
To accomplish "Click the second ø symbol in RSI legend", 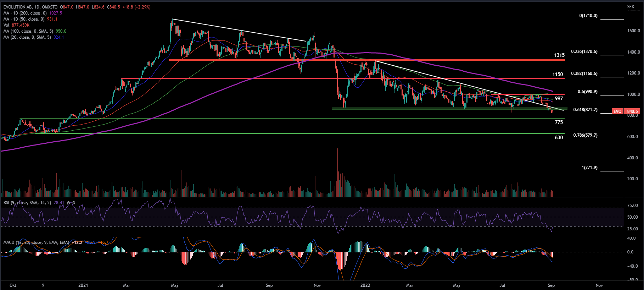I will coord(74,203).
